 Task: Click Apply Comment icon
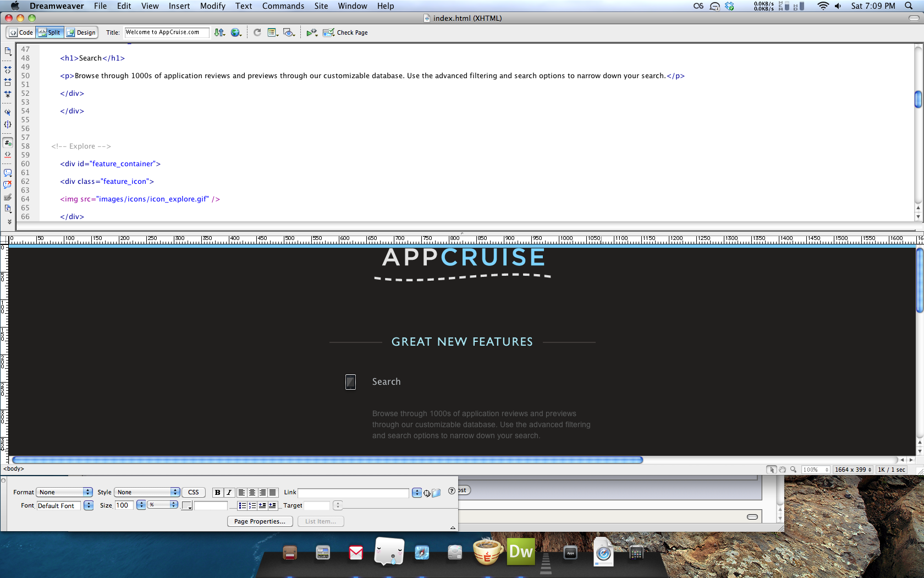[x=8, y=173]
